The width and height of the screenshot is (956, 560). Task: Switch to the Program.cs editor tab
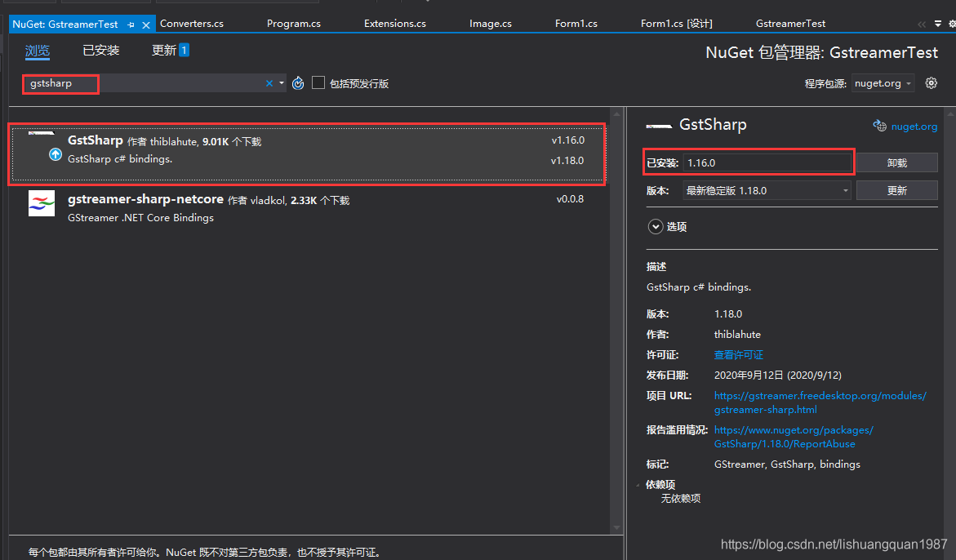pyautogui.click(x=293, y=24)
